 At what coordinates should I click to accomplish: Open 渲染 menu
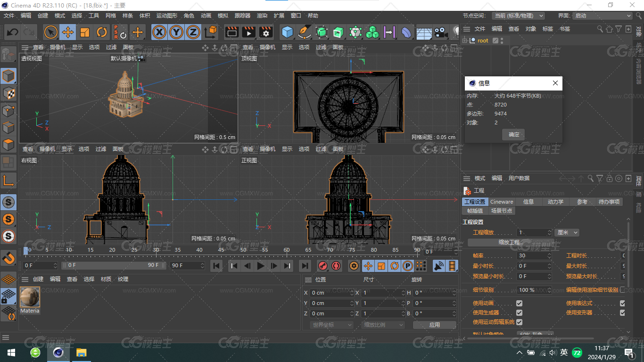click(262, 16)
